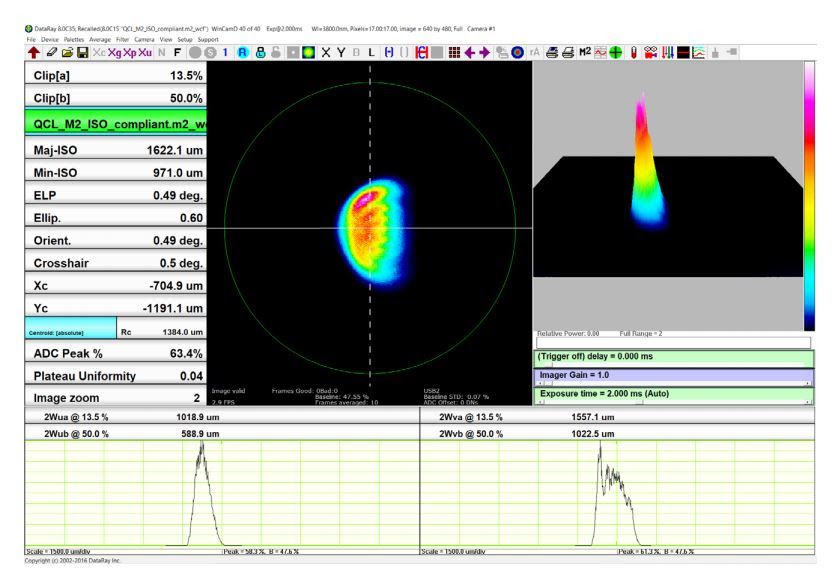Click the Plateau Uniformity 0.04 readout
832x577 pixels.
click(x=116, y=375)
